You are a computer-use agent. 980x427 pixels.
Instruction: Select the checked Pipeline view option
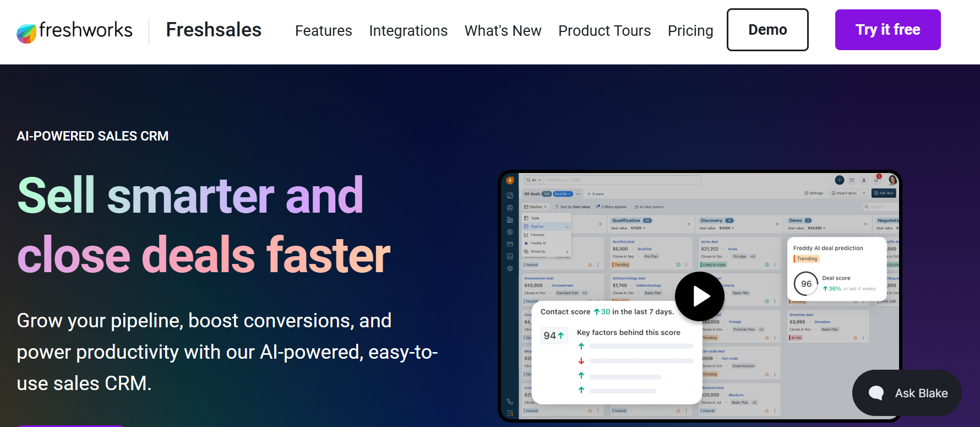click(546, 226)
